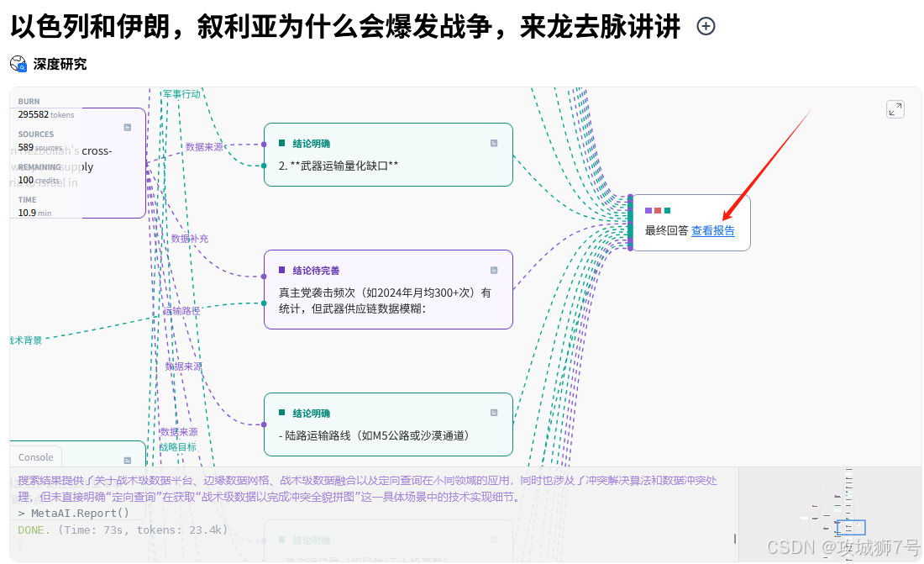924x564 pixels.
Task: Click the console scrollbar handle
Action: click(734, 539)
